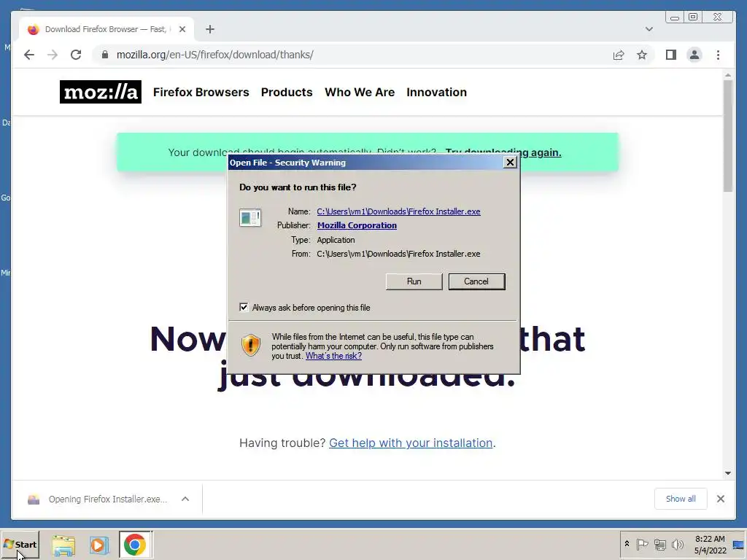This screenshot has width=747, height=560.
Task: Click the security shield warning icon
Action: (x=251, y=345)
